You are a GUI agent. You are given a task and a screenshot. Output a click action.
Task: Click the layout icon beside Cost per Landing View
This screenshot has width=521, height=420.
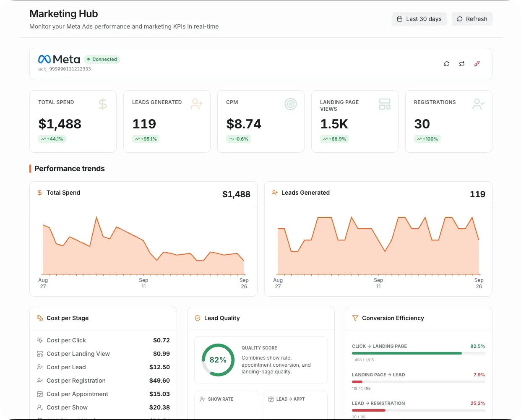(40, 354)
